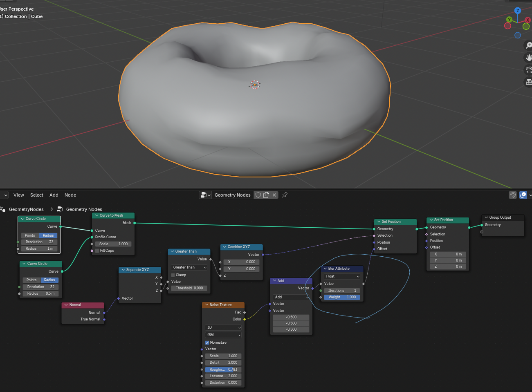Click the viewport zoom magnifier icon
The height and width of the screenshot is (392, 532).
click(x=529, y=45)
